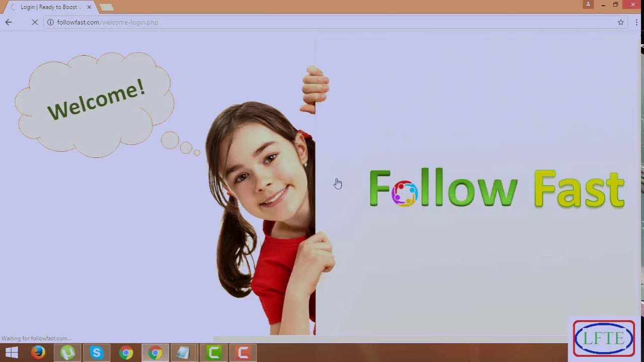Select the 'Login | Ready to Boost' tab

(49, 7)
